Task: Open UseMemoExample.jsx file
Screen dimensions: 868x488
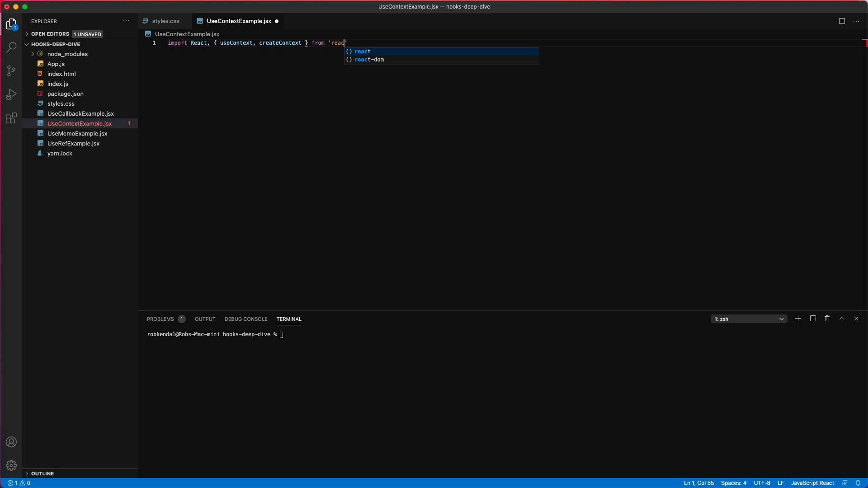Action: 77,133
